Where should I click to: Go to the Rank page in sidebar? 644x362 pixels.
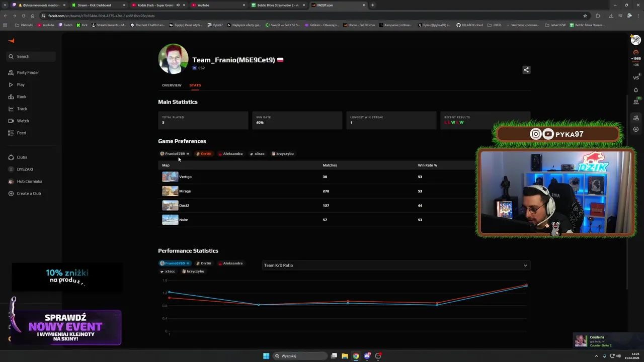point(18,97)
